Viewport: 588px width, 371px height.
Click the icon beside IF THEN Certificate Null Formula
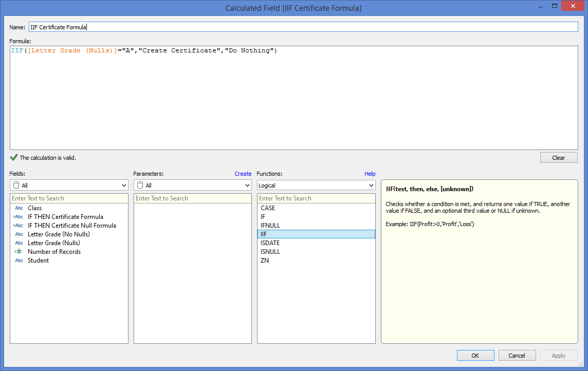point(19,226)
